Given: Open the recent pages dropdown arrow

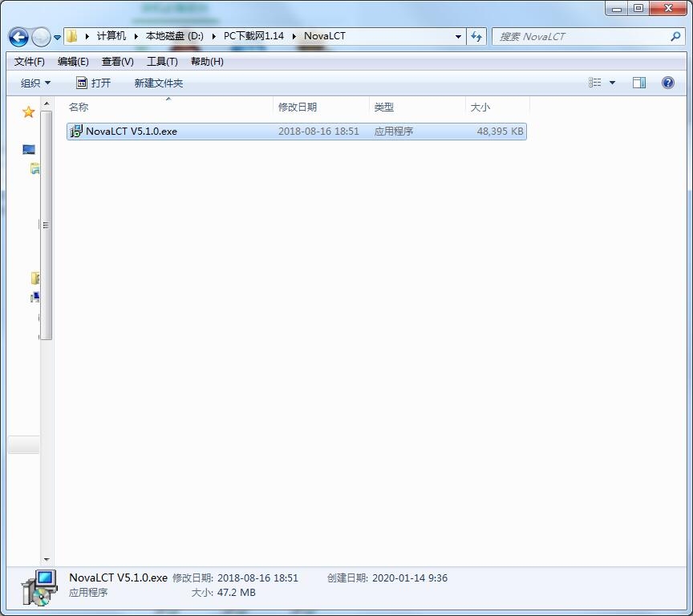Looking at the screenshot, I should click(x=57, y=38).
